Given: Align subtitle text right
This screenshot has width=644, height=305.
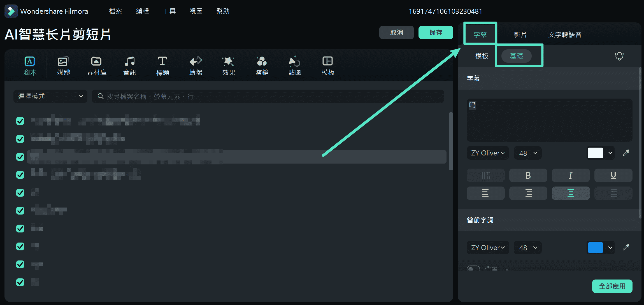Looking at the screenshot, I should pos(528,193).
